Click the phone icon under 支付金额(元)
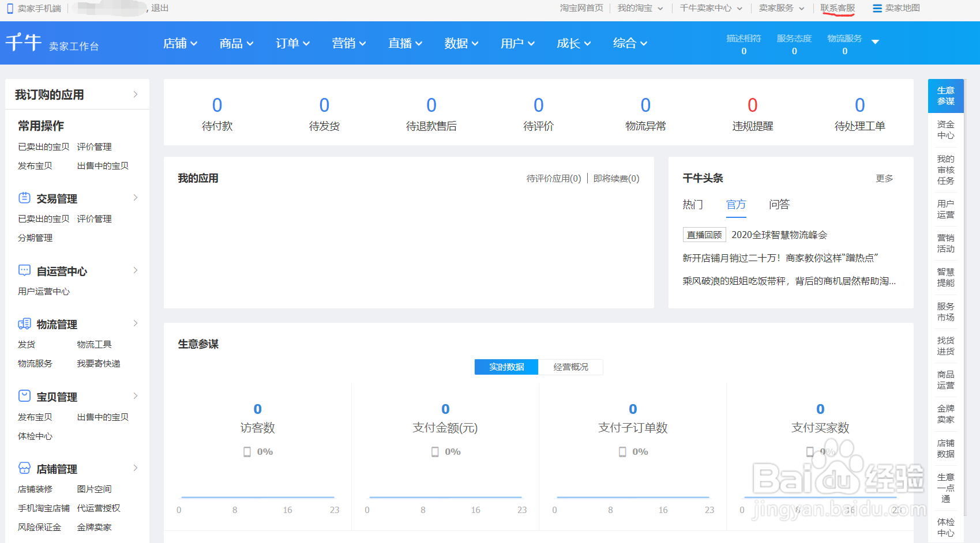Viewport: 980px width, 543px height. point(435,452)
